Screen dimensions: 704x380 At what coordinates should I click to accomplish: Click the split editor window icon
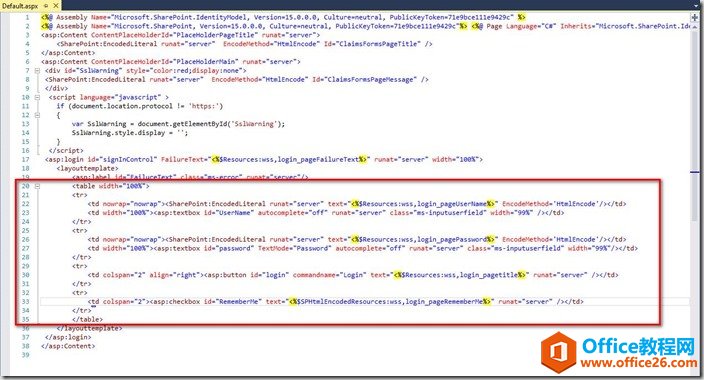coord(695,18)
